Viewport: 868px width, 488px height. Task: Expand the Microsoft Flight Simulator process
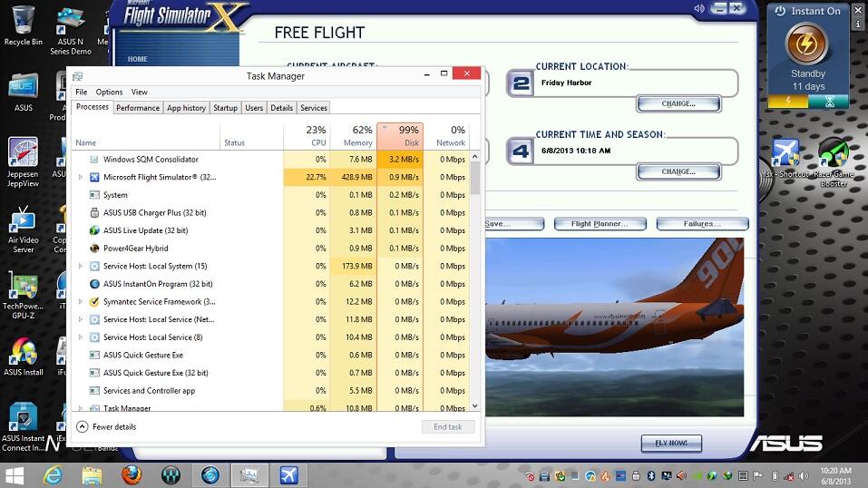(x=81, y=178)
